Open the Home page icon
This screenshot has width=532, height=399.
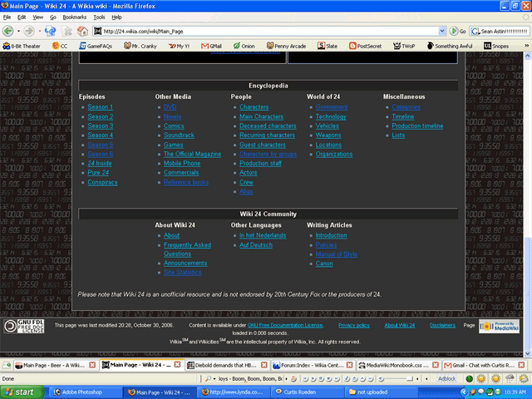click(82, 32)
